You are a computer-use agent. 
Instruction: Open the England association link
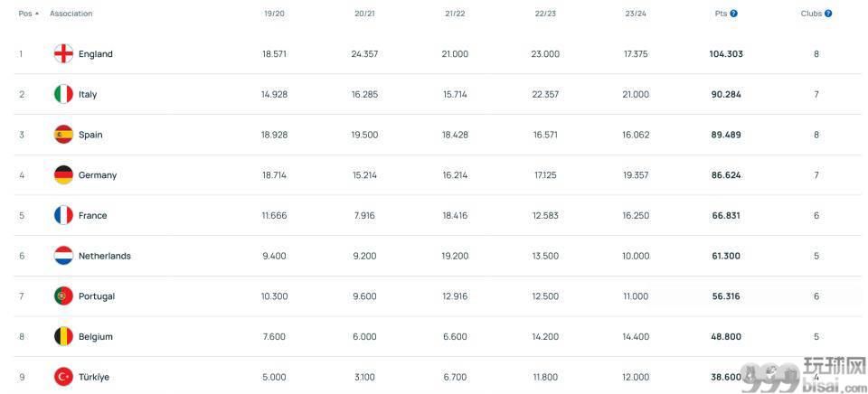pyautogui.click(x=95, y=53)
